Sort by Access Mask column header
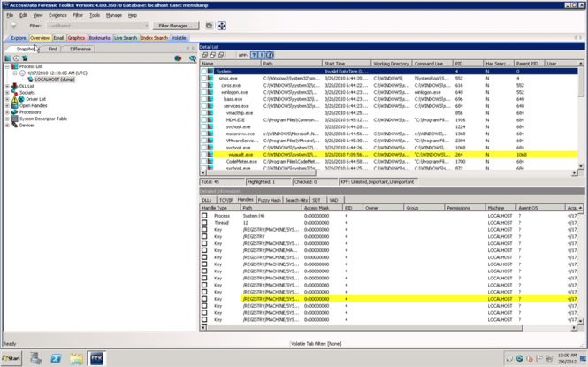 click(x=322, y=208)
